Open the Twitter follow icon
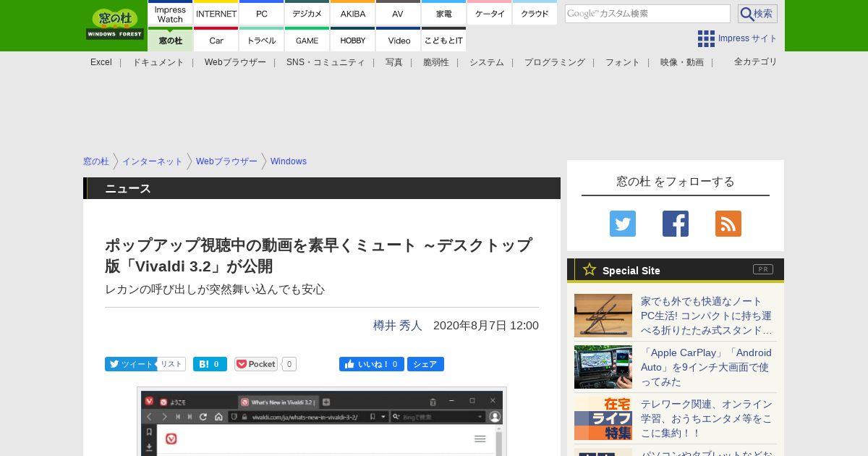This screenshot has width=868, height=456. coord(623,224)
